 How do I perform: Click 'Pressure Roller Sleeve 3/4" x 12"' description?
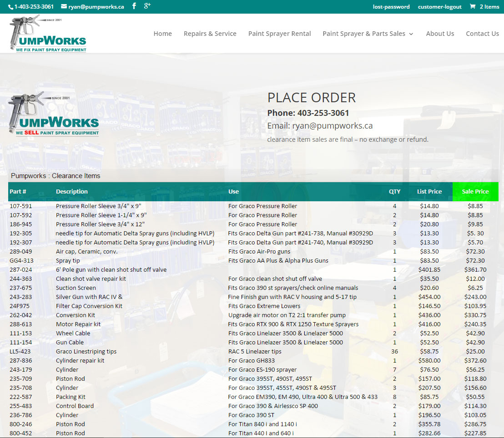tap(100, 224)
